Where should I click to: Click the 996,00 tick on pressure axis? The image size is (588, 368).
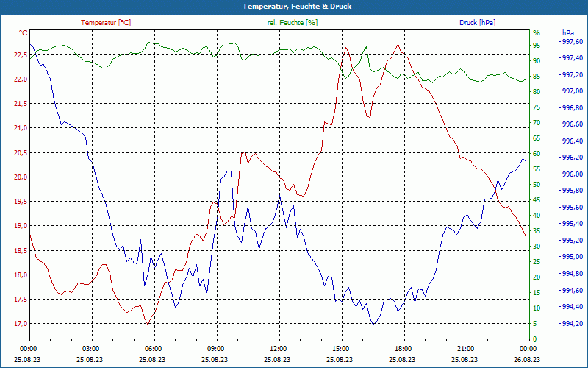(x=573, y=174)
